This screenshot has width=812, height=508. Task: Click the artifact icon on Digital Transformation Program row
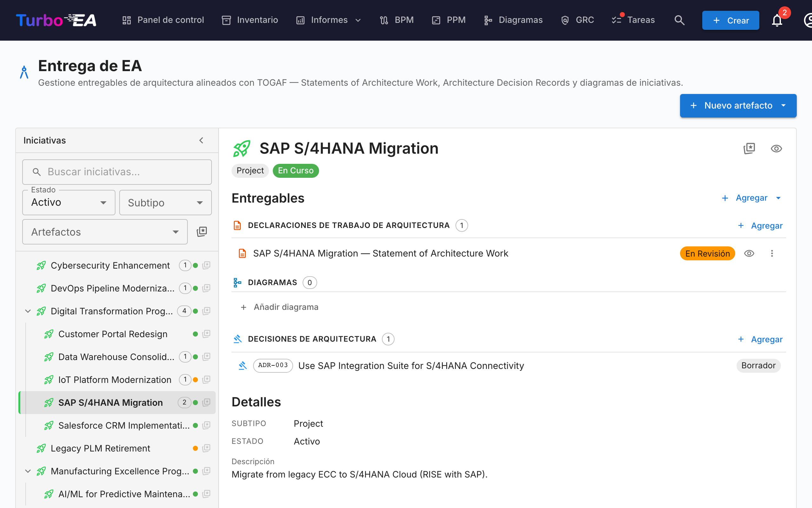click(206, 311)
